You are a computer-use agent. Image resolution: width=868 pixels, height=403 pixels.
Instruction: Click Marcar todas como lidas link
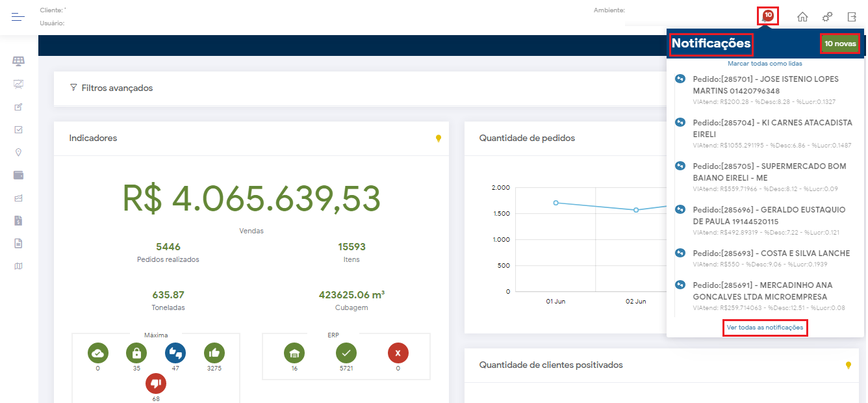tap(765, 64)
